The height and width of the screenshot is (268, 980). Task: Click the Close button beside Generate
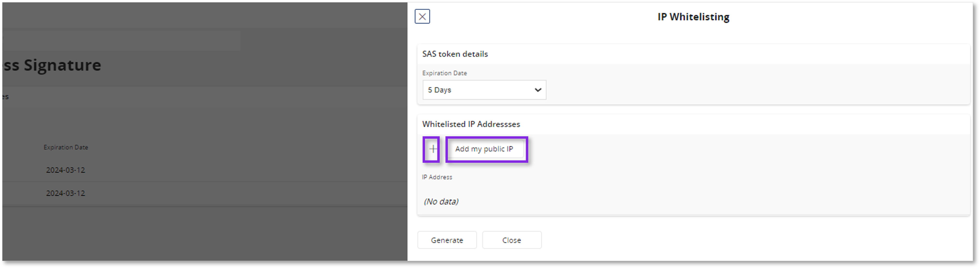pos(512,240)
